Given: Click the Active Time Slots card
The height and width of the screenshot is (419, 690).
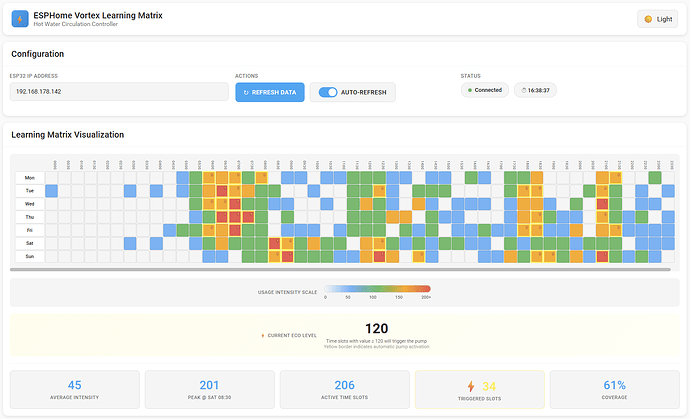Looking at the screenshot, I should [345, 389].
